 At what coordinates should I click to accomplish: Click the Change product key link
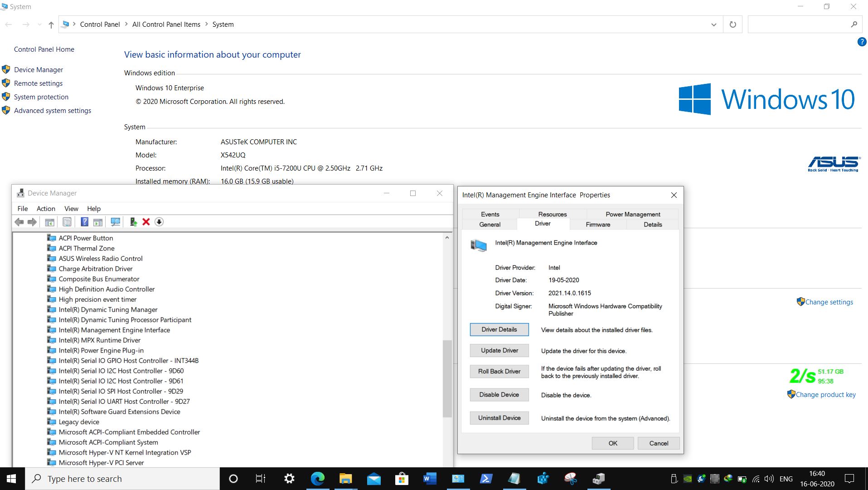(825, 395)
